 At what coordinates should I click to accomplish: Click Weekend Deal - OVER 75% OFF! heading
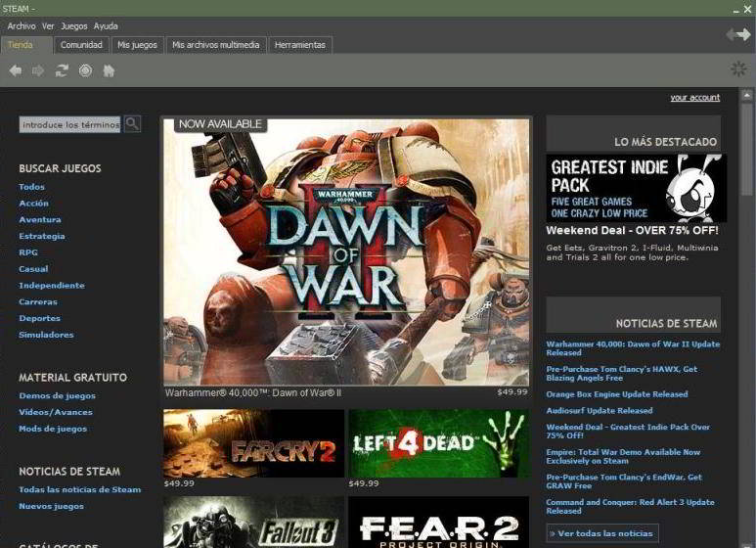click(632, 231)
